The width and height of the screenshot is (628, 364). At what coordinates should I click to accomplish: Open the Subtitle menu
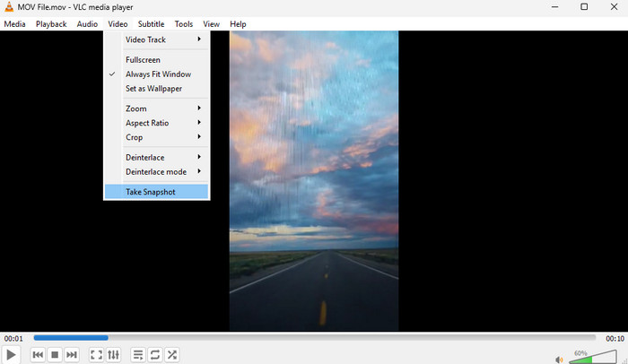point(151,24)
